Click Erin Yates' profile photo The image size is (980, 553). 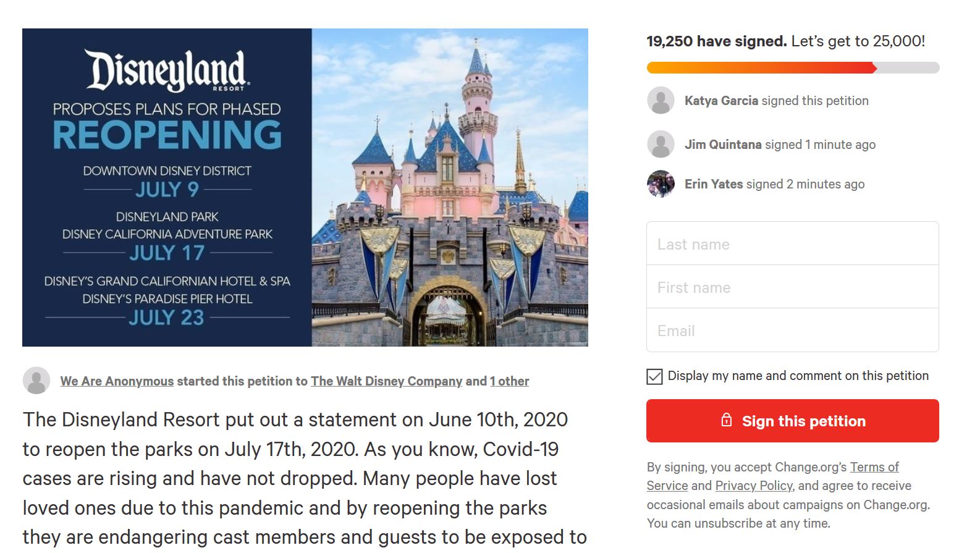[x=661, y=184]
